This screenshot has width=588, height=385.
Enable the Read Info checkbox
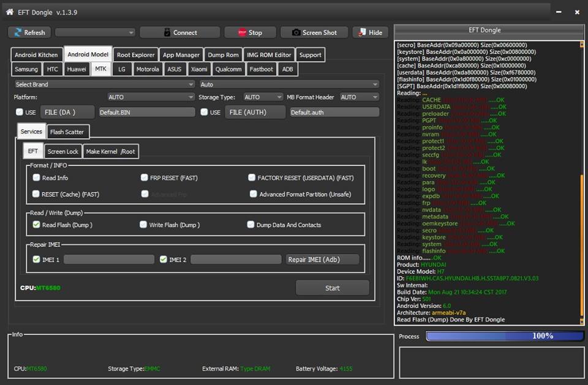coord(36,178)
